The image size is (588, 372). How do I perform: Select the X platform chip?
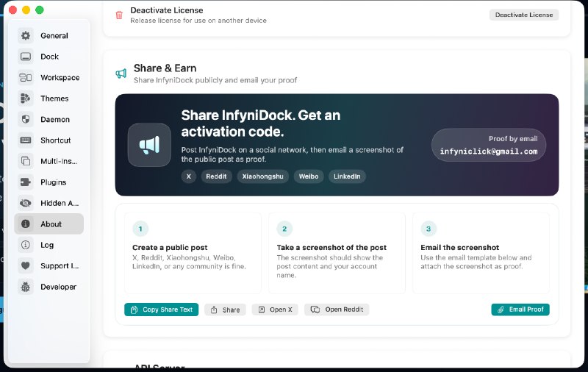(x=189, y=176)
